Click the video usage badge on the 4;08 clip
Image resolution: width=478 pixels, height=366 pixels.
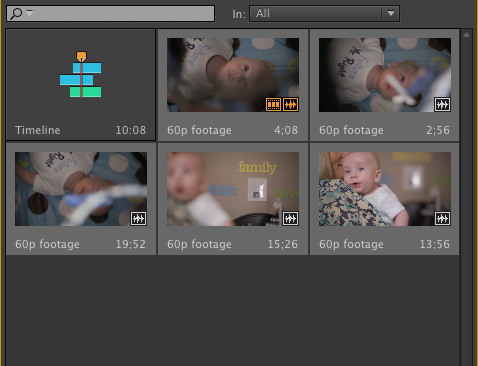coord(273,105)
